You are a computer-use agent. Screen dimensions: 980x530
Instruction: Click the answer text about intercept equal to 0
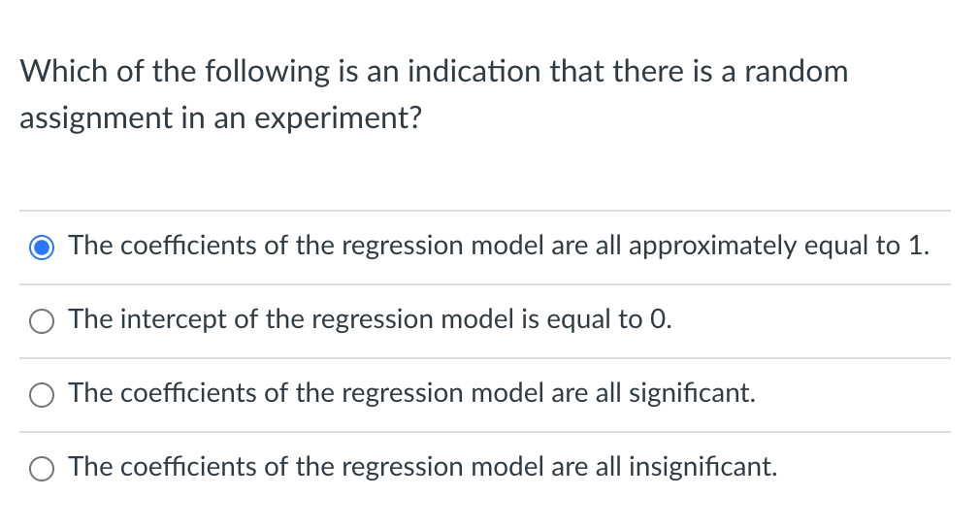(370, 319)
